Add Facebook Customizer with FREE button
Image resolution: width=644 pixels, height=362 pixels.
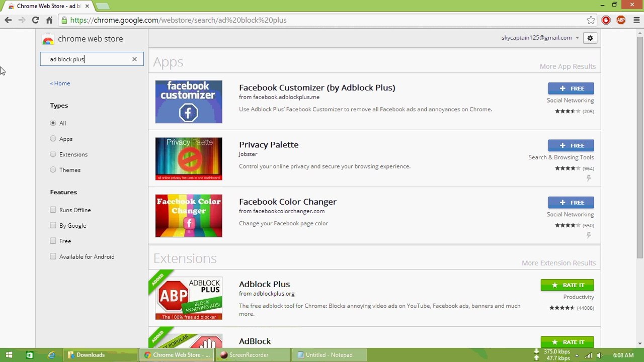tap(571, 88)
